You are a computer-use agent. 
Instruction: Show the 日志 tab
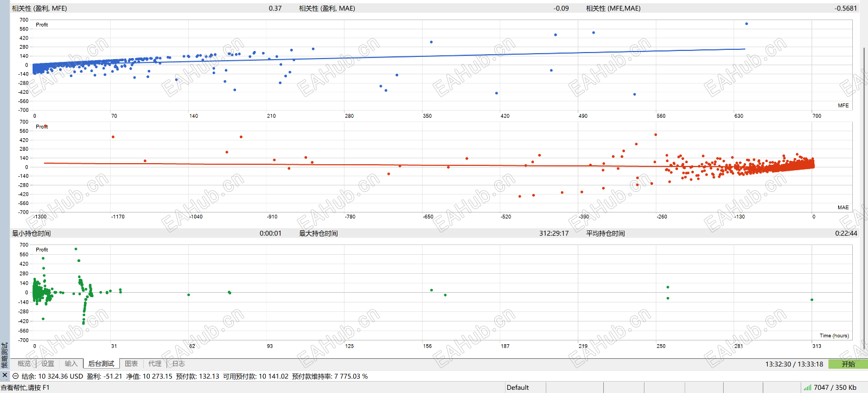tap(178, 364)
